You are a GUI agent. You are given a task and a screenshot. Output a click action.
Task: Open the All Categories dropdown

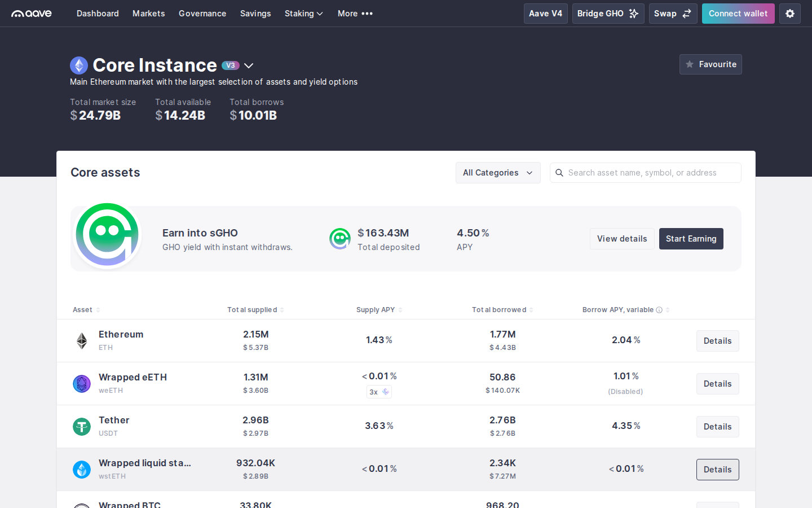pyautogui.click(x=498, y=173)
